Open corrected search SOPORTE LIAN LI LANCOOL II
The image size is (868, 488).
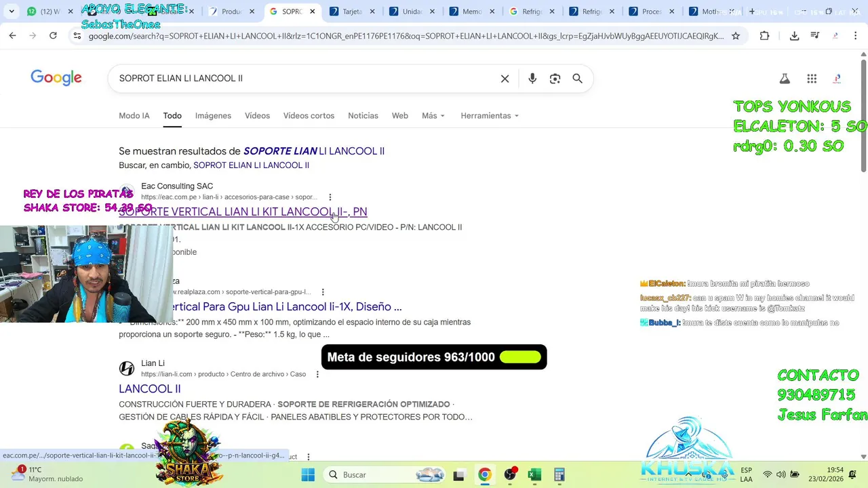[314, 151]
